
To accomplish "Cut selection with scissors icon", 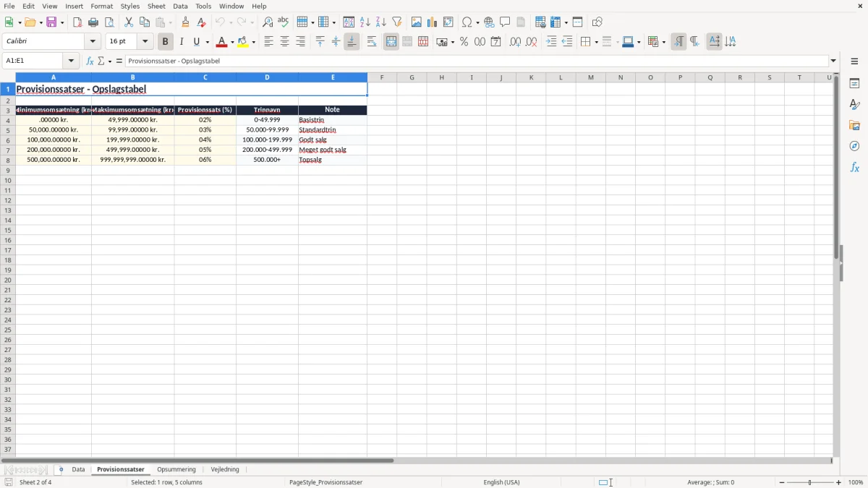I will tap(129, 22).
